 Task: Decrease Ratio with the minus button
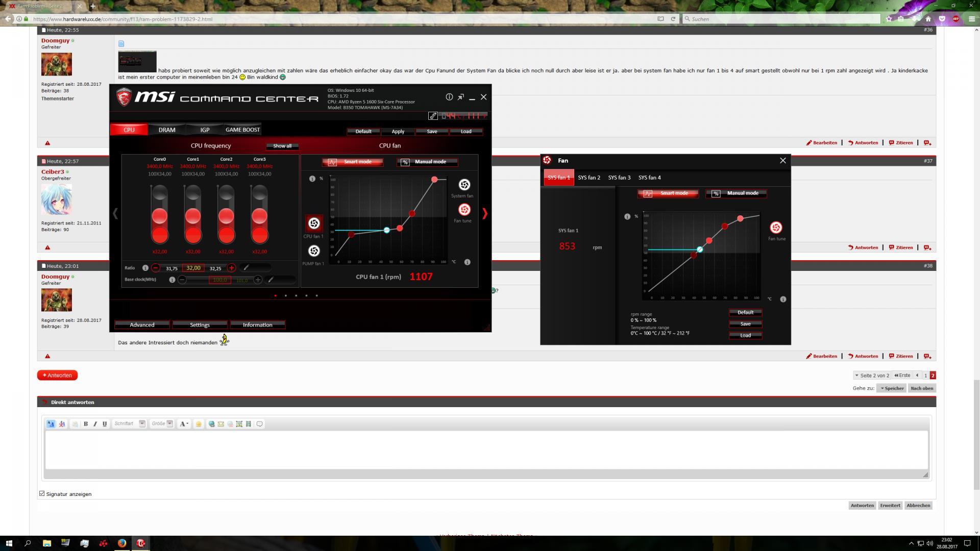point(156,268)
